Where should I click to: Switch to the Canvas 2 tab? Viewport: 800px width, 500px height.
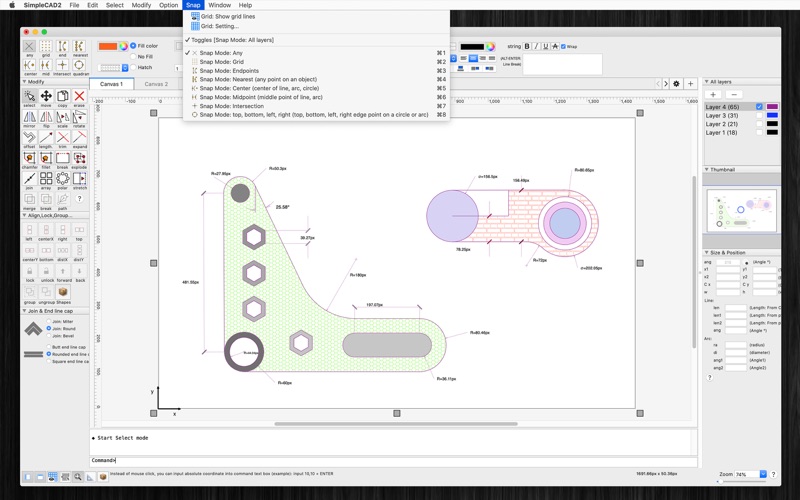(x=156, y=84)
